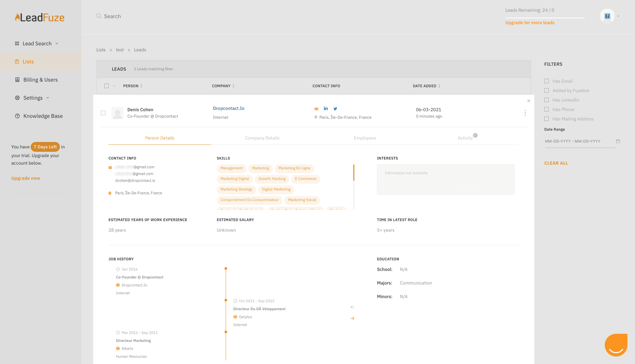This screenshot has width=635, height=364.
Task: Click the Lead Search grid icon
Action: point(17,43)
